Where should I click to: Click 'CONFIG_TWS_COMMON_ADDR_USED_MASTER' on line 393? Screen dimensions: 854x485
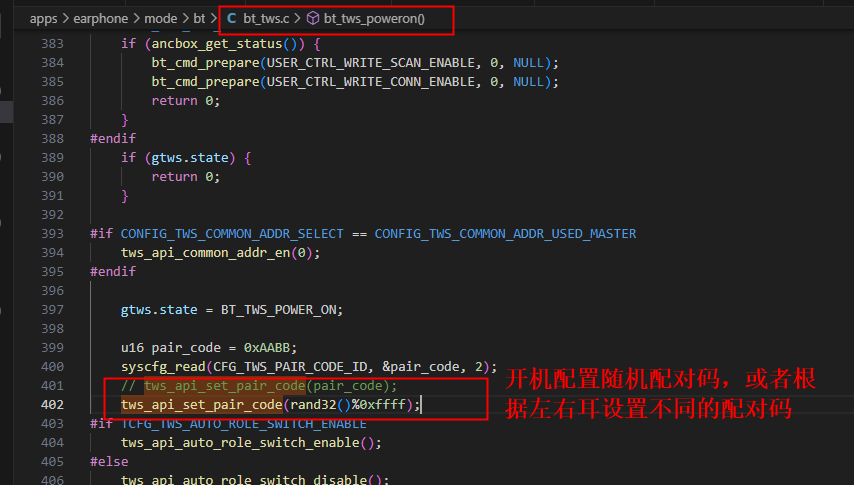[x=505, y=234]
